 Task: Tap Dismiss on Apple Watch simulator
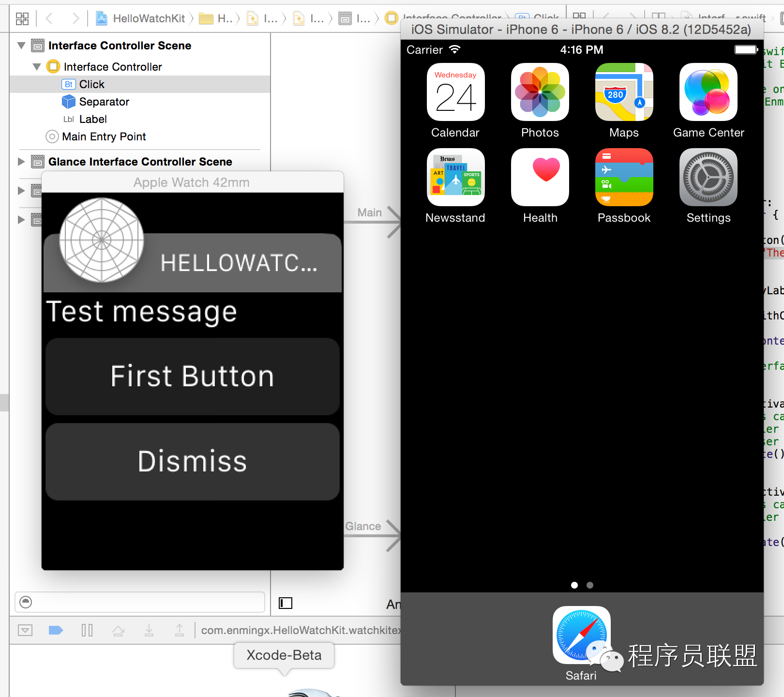pyautogui.click(x=193, y=461)
